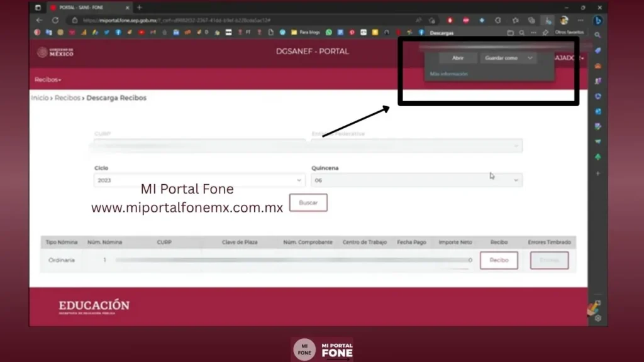644x362 pixels.
Task: Open the Collections toolbar icon
Action: click(531, 20)
